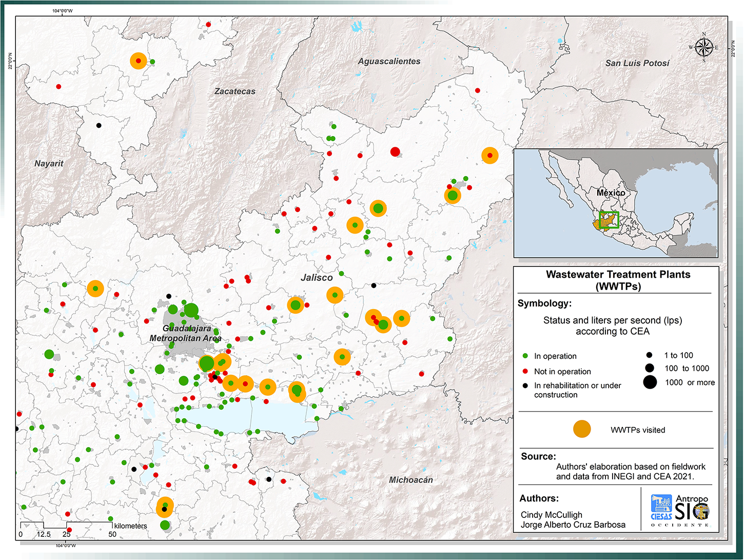Select the orange WWTPs visited legend circle

coord(582,429)
